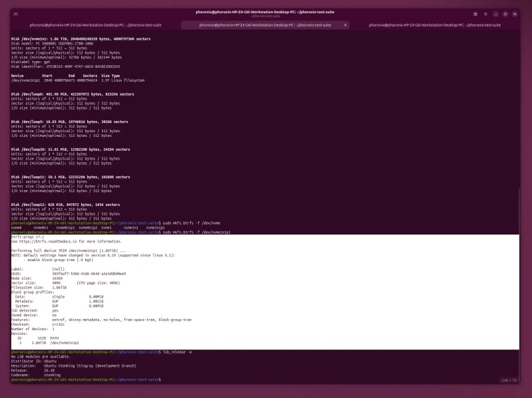Image resolution: width=532 pixels, height=398 pixels.
Task: Minimize the terminal window
Action: pyautogui.click(x=495, y=14)
